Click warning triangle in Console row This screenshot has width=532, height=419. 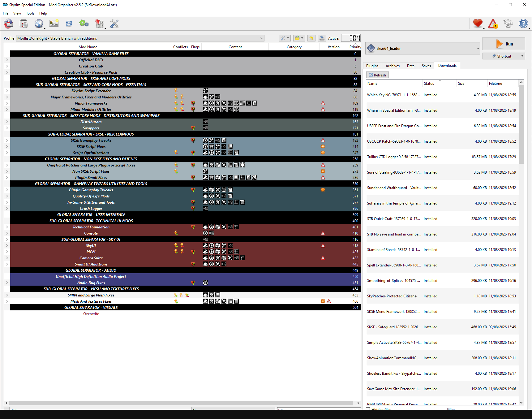point(323,233)
